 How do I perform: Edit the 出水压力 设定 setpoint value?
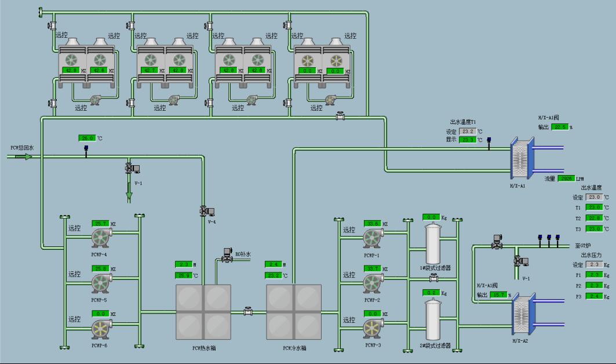[x=593, y=265]
